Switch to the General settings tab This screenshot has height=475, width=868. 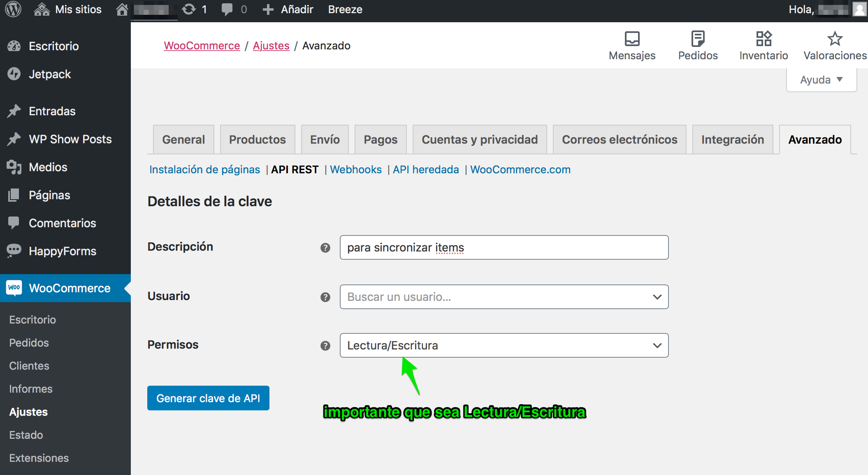click(183, 140)
